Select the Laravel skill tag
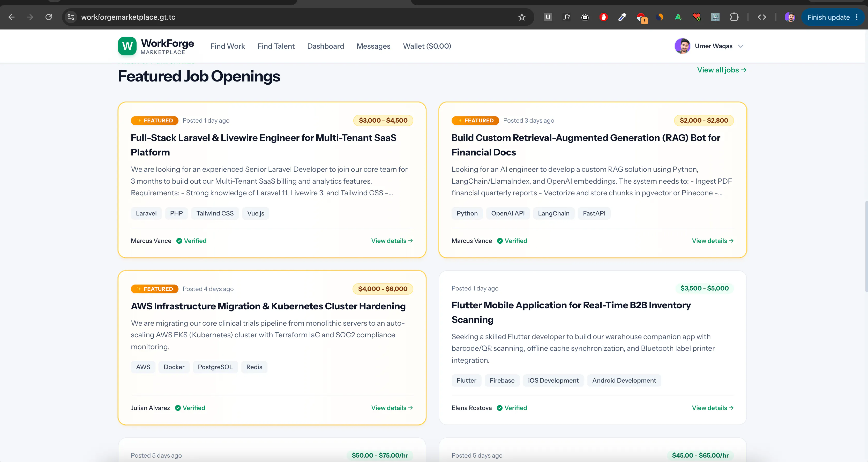The image size is (868, 462). click(146, 213)
